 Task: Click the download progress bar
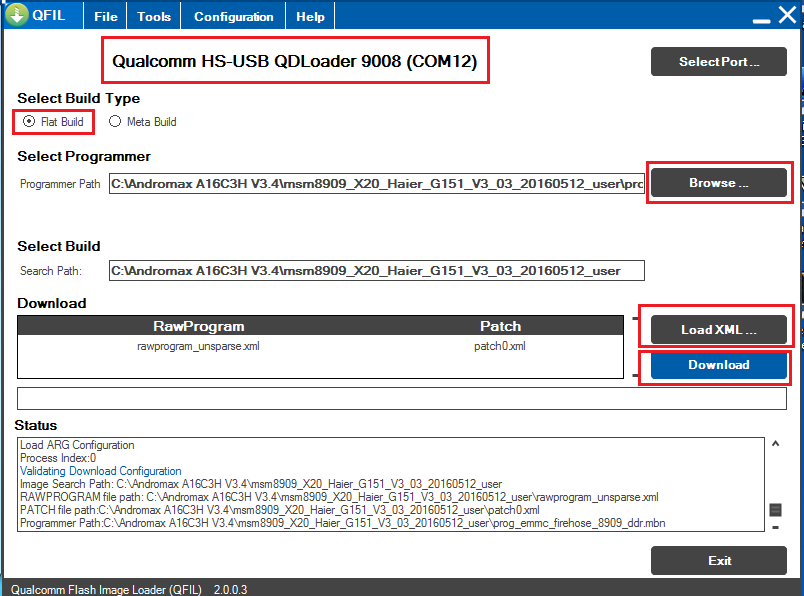(x=401, y=399)
